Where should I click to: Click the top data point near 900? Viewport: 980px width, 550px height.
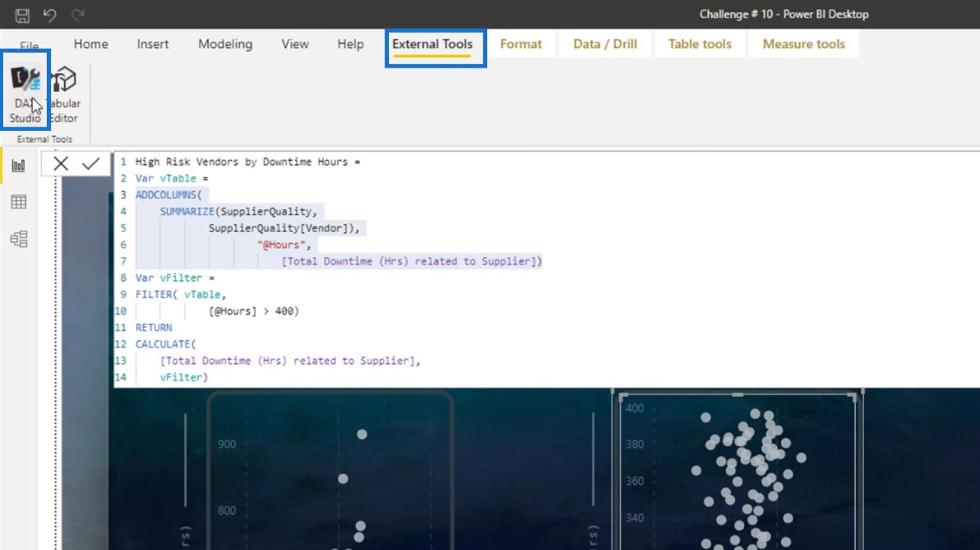362,434
